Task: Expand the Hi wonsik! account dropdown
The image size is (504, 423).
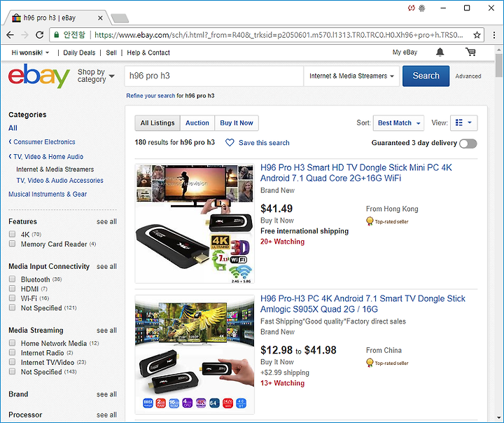Action: tap(30, 53)
